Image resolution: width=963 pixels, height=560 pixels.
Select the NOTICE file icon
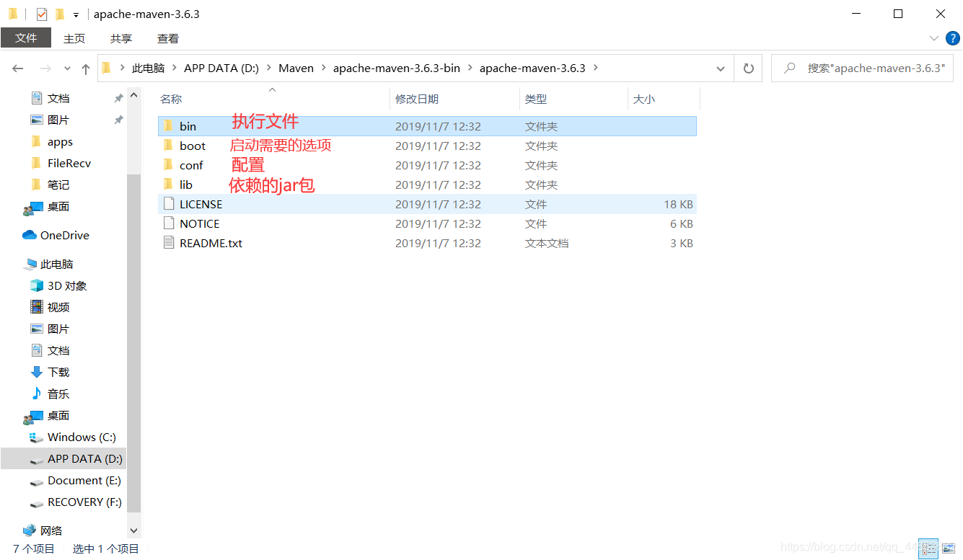coord(169,223)
